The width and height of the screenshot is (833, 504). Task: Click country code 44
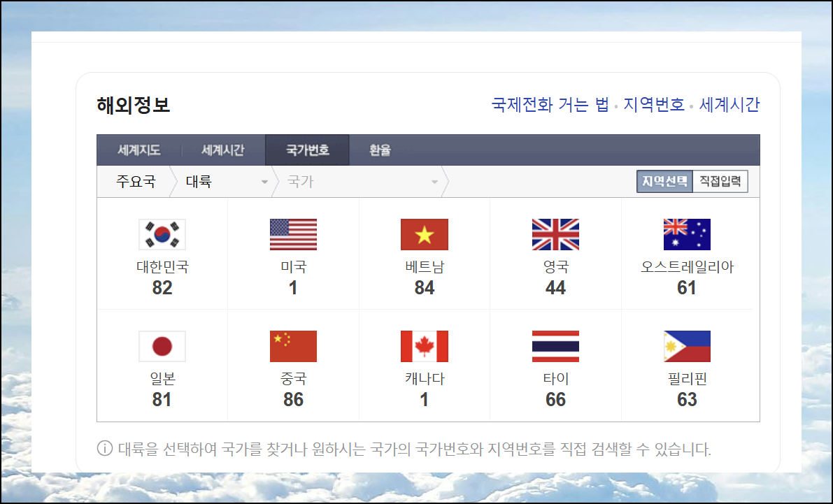click(556, 288)
